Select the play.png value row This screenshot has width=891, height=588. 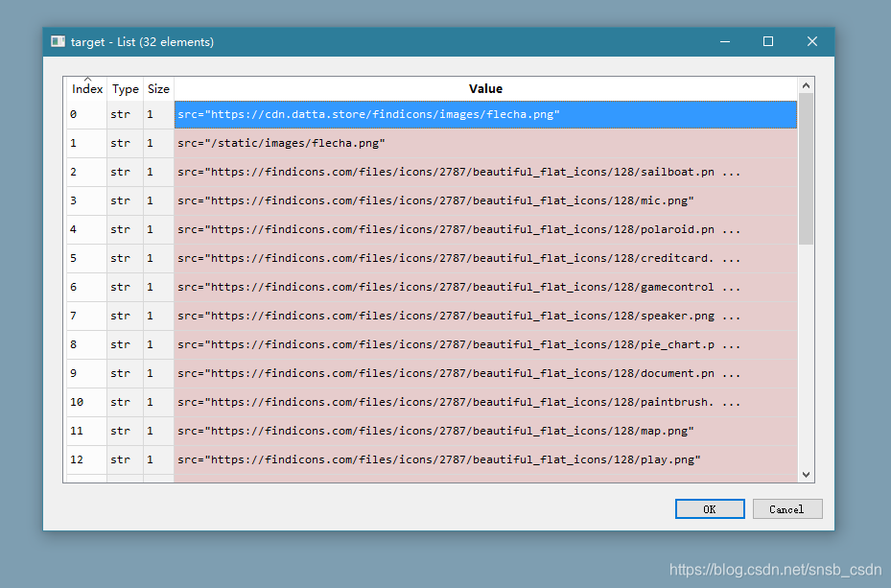point(485,459)
